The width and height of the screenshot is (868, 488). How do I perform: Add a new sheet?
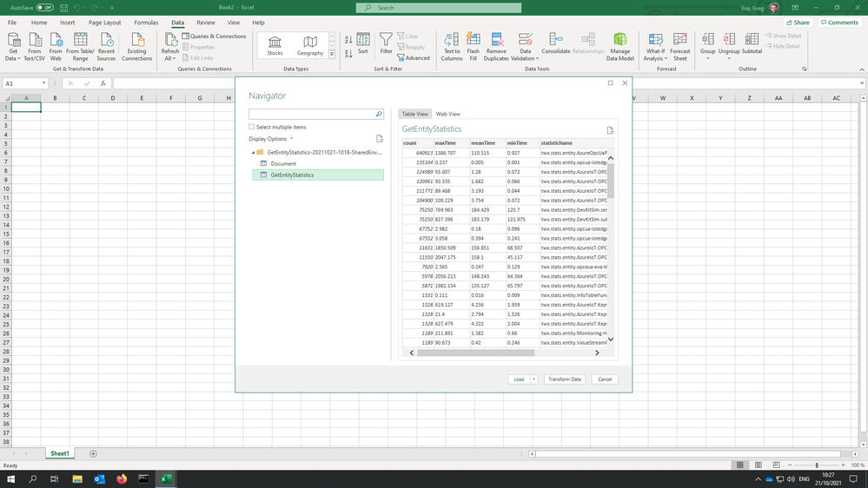pos(93,453)
